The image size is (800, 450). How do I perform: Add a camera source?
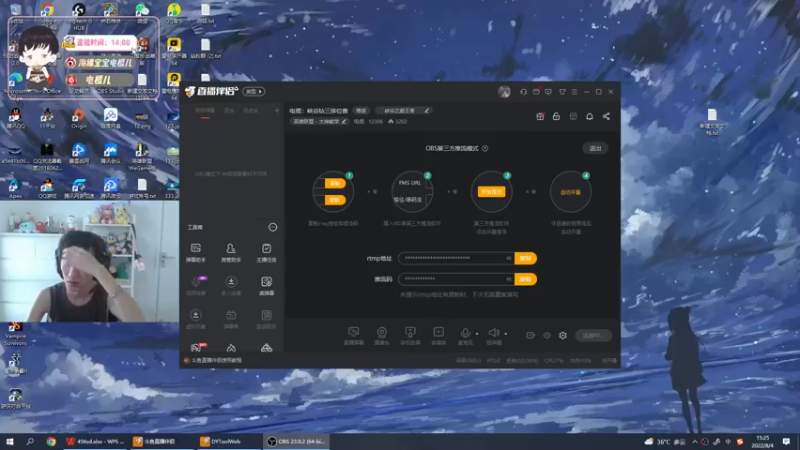382,336
